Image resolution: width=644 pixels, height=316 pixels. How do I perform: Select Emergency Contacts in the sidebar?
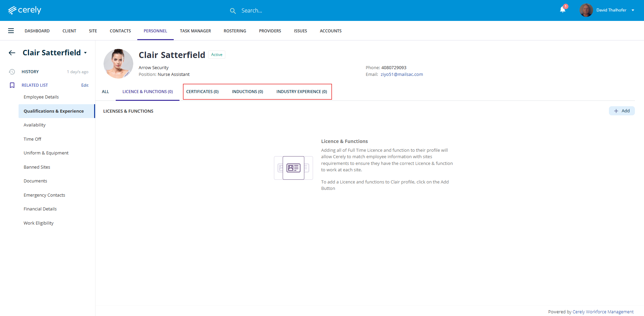tap(44, 195)
